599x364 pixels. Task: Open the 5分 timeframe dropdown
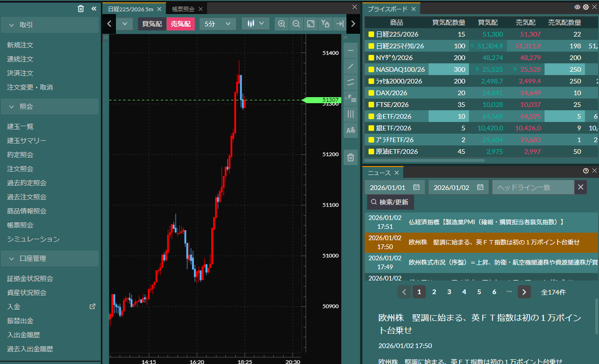tap(217, 23)
